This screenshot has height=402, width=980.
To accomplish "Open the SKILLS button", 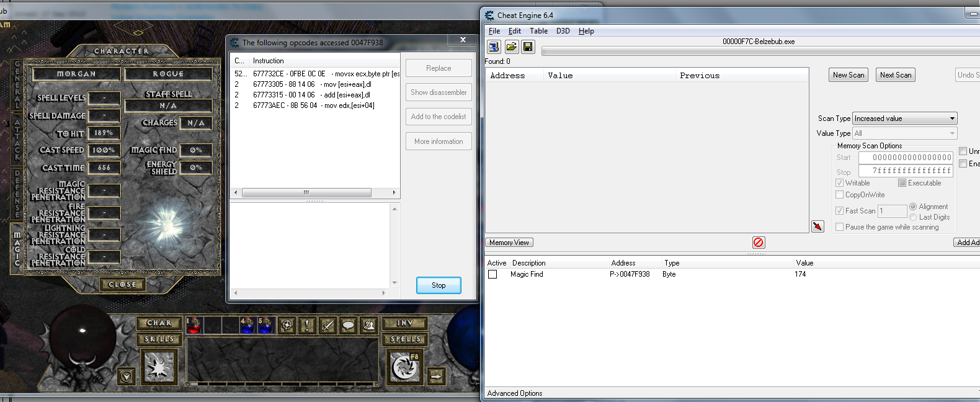I will tap(159, 339).
